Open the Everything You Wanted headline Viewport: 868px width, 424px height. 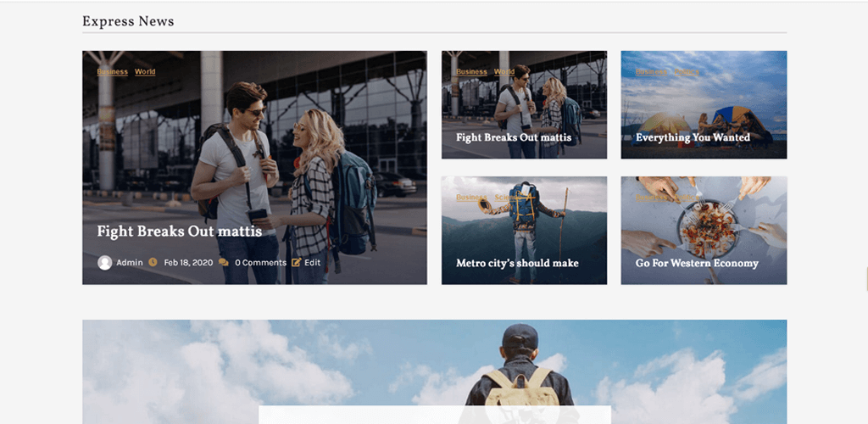(x=693, y=137)
